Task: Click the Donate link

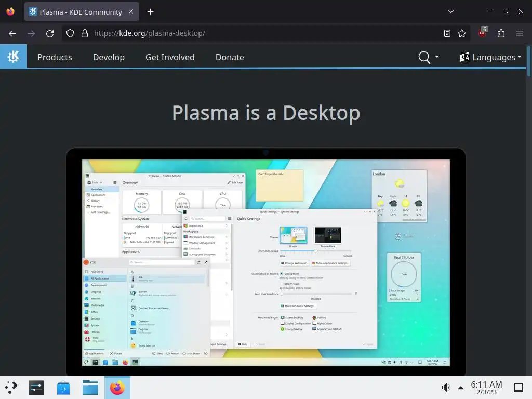Action: [230, 57]
